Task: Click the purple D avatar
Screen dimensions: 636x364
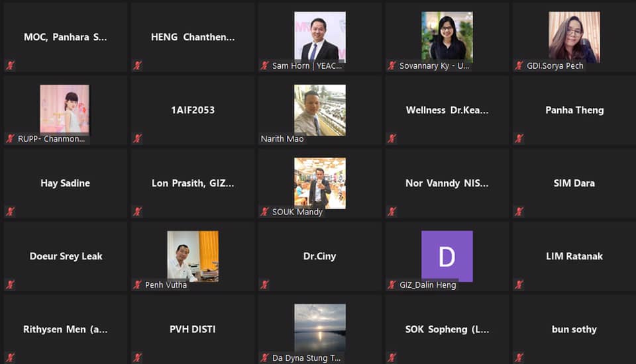Action: (x=447, y=256)
